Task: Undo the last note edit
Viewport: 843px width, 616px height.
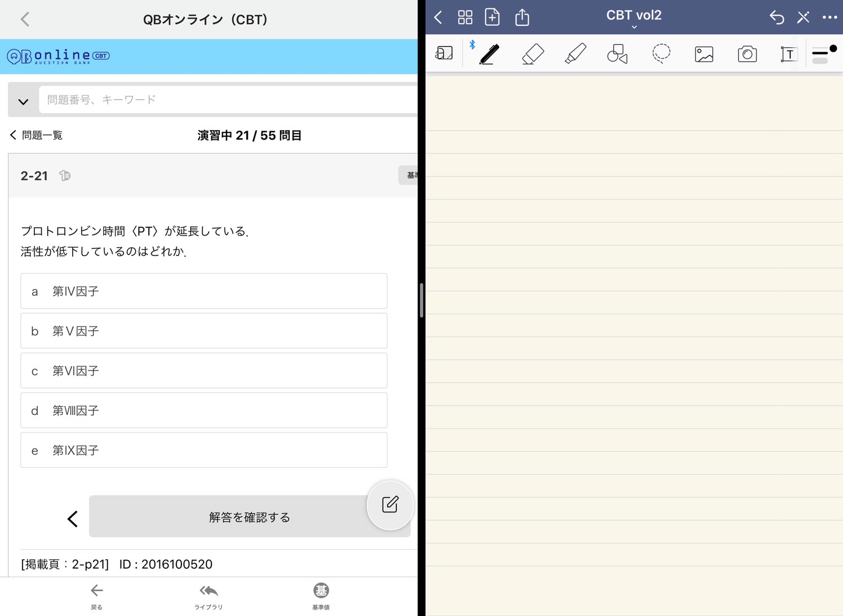Action: (776, 17)
